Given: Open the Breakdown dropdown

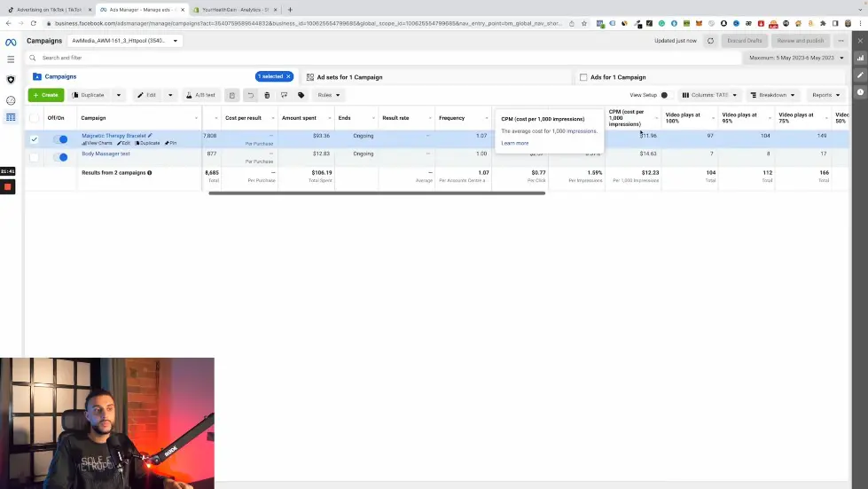Looking at the screenshot, I should tap(773, 95).
